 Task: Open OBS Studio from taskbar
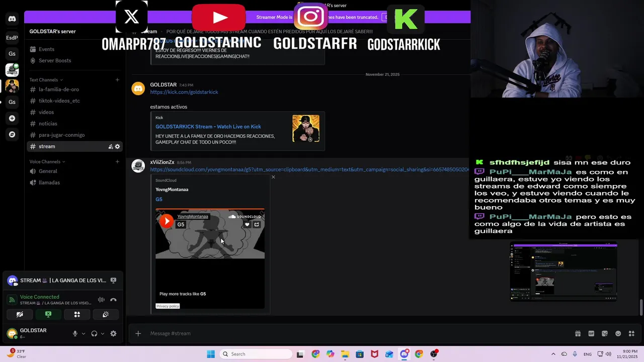[x=434, y=354]
